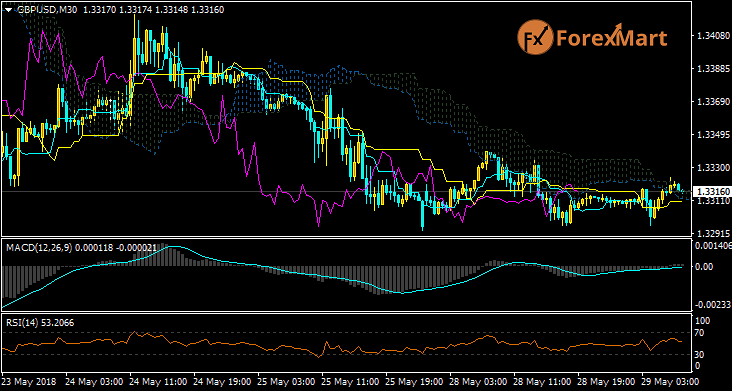Select RSI level 70 on scale

700,333
